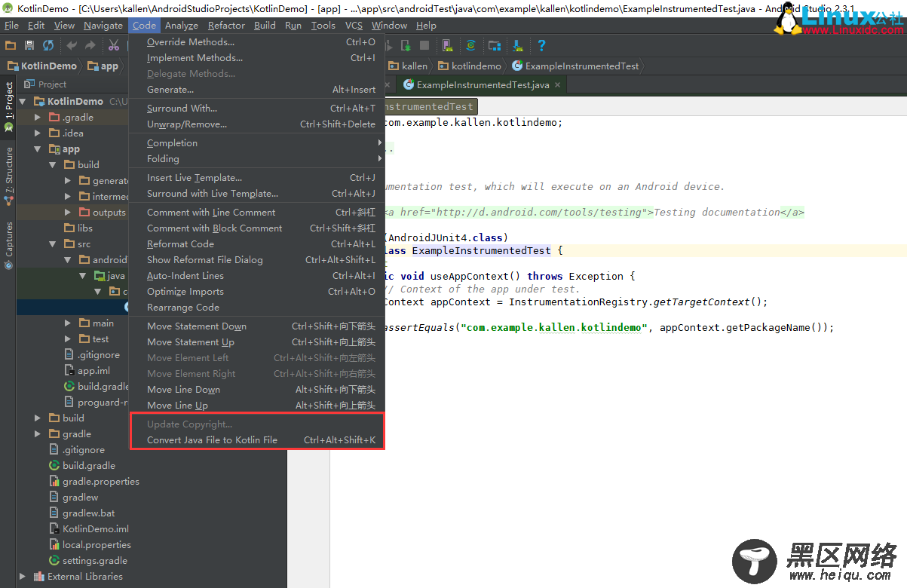This screenshot has height=588, width=907.
Task: Expand the test folder arrow
Action: click(x=68, y=339)
